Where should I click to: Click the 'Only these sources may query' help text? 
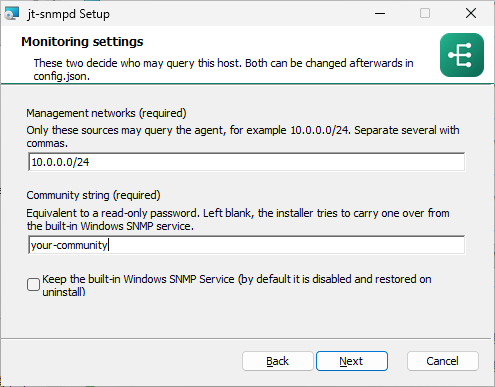[243, 136]
